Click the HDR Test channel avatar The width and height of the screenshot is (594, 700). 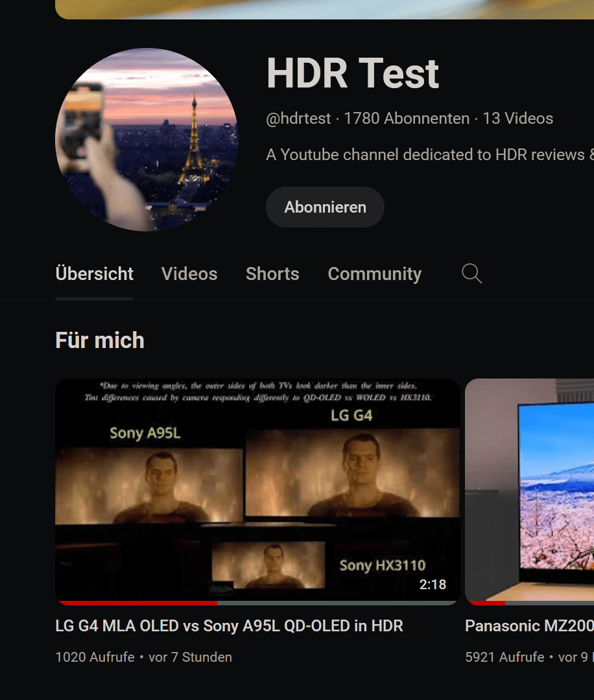(147, 140)
